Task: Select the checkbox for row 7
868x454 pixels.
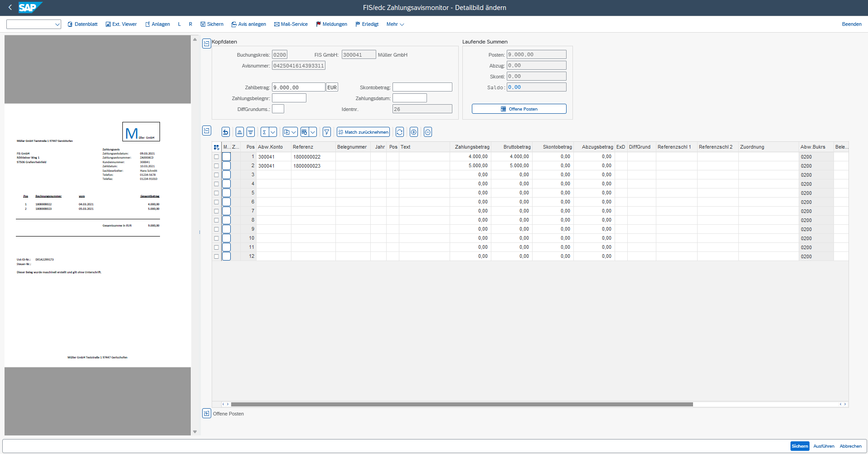Action: click(217, 211)
